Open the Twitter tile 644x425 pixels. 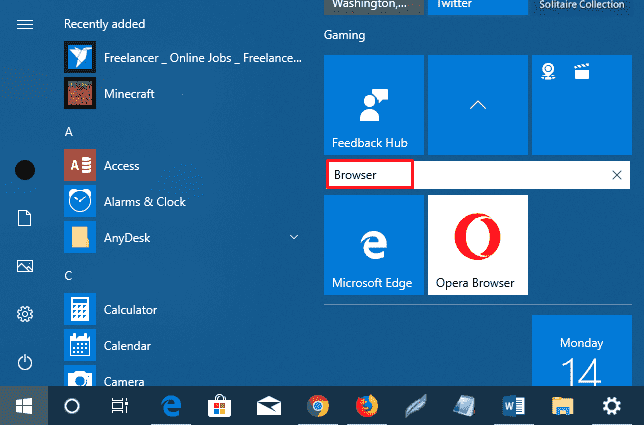(478, 7)
